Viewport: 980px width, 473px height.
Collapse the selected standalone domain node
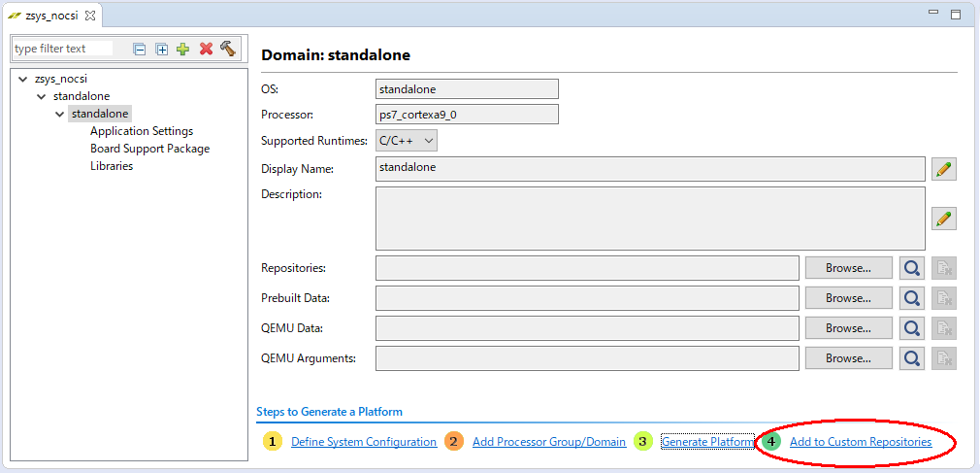coord(60,115)
